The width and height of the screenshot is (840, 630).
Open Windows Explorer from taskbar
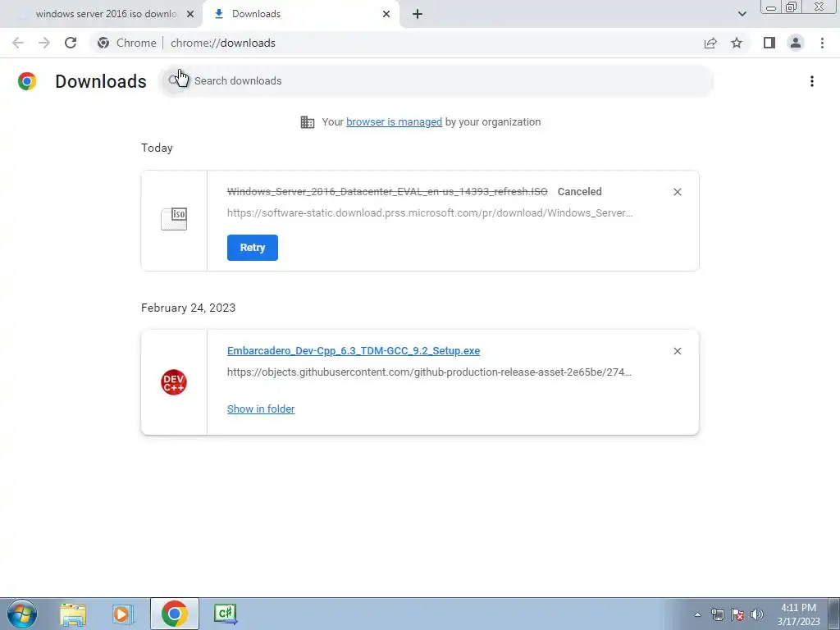click(73, 614)
